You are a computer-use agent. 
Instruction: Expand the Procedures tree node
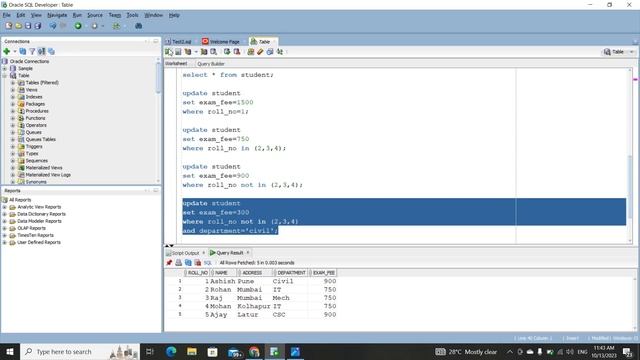(x=13, y=111)
